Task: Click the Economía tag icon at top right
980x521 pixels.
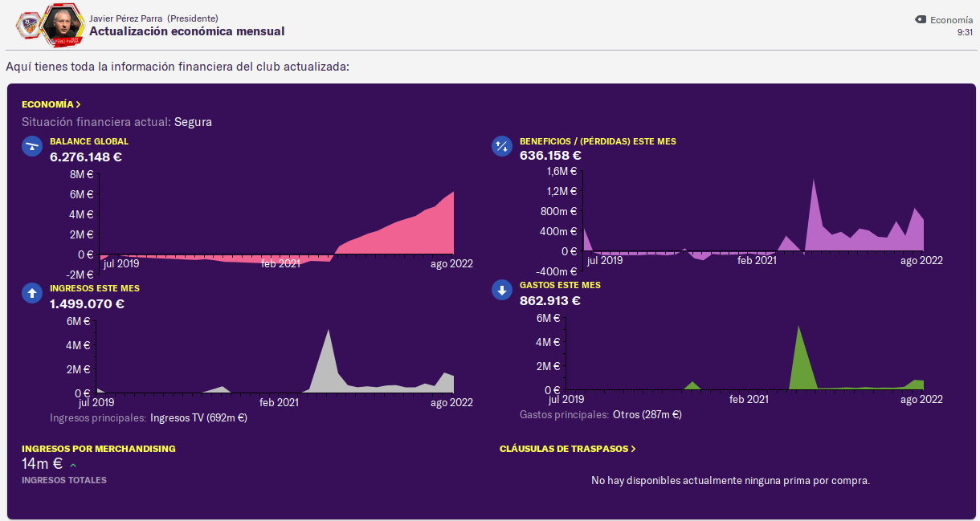Action: coord(921,19)
